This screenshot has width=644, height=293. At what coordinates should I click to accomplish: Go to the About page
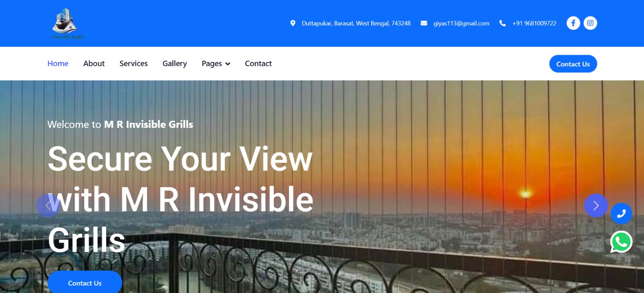point(94,64)
